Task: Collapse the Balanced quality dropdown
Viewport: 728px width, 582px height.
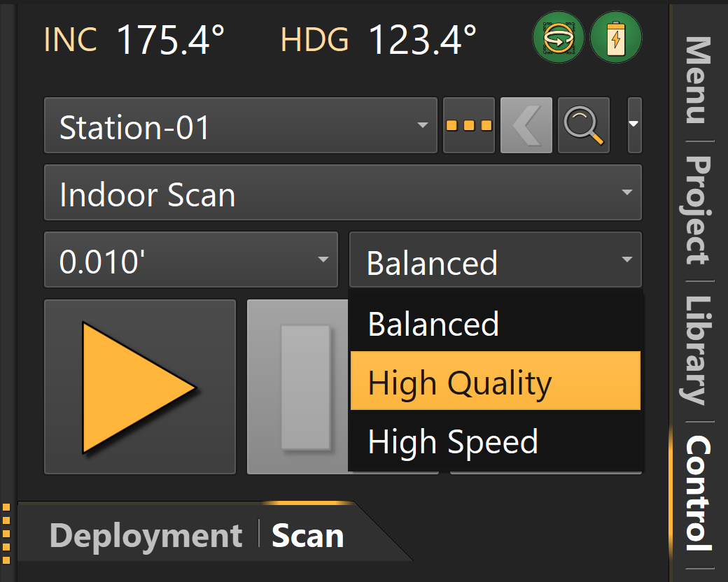Action: pos(495,260)
